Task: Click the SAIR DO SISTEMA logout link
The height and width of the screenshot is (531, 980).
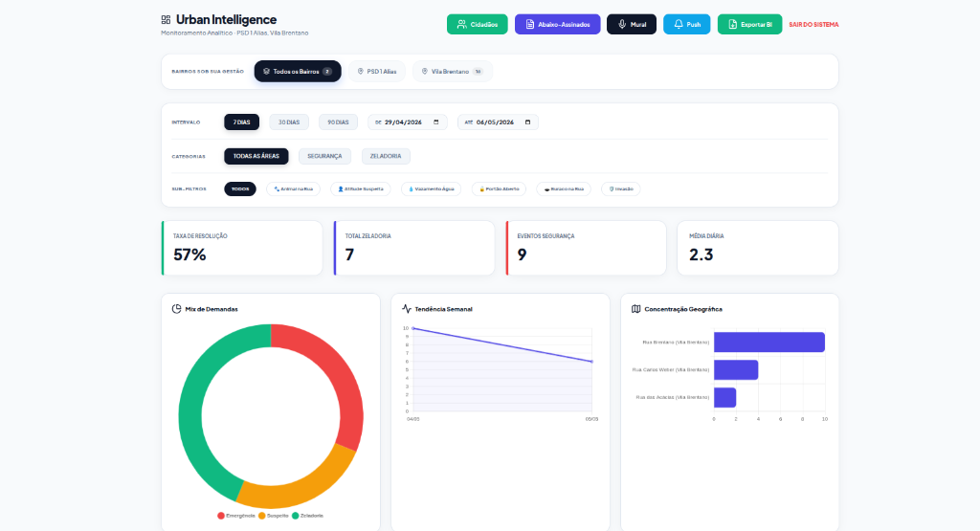Action: [x=813, y=24]
